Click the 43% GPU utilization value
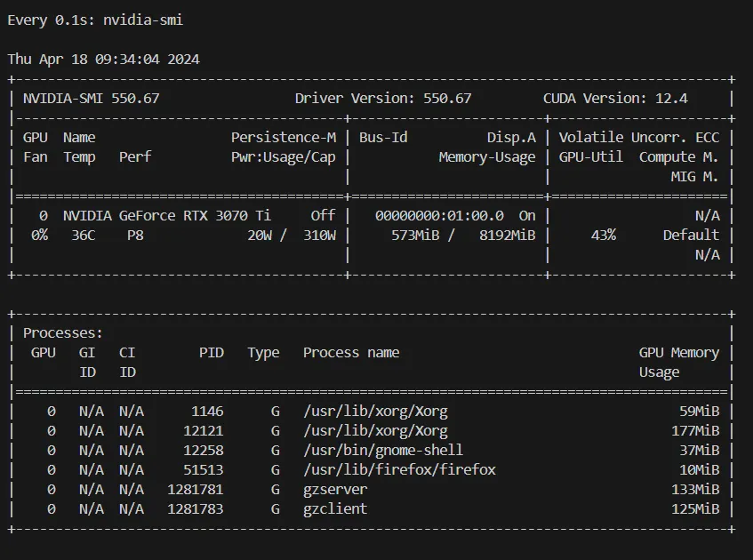 tap(603, 235)
